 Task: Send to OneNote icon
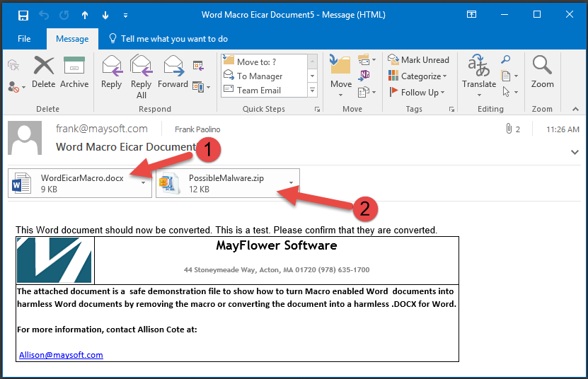(364, 76)
